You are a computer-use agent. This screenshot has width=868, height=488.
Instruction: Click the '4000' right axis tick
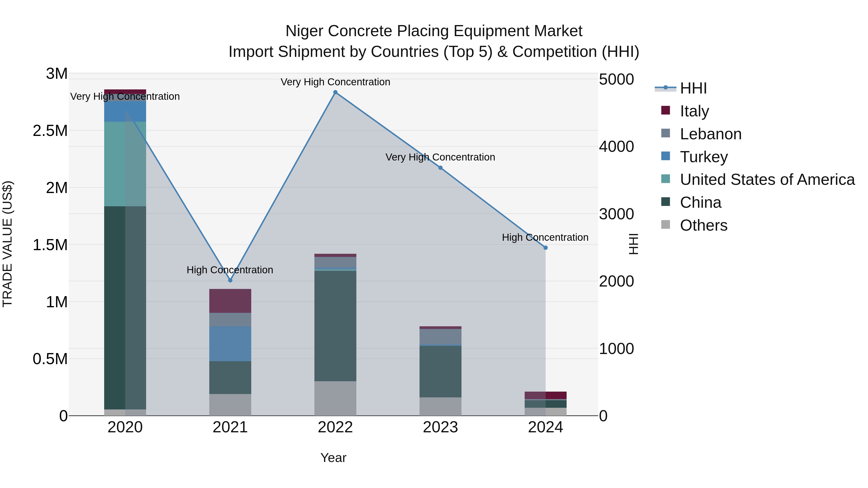616,147
